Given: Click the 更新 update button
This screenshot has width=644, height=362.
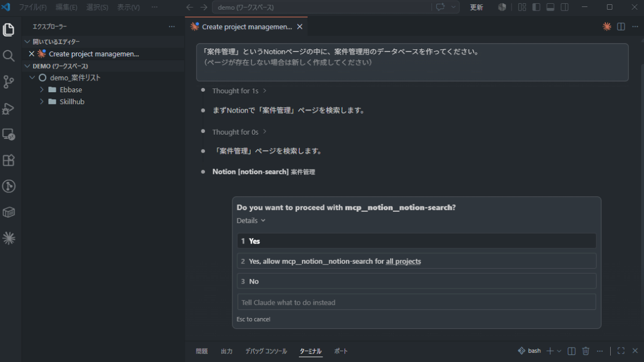Looking at the screenshot, I should click(477, 7).
